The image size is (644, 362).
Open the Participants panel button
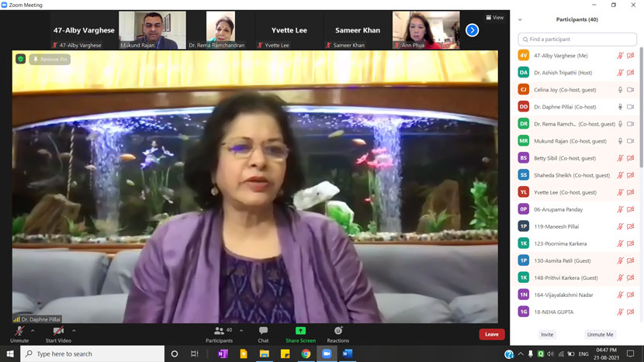coord(220,334)
